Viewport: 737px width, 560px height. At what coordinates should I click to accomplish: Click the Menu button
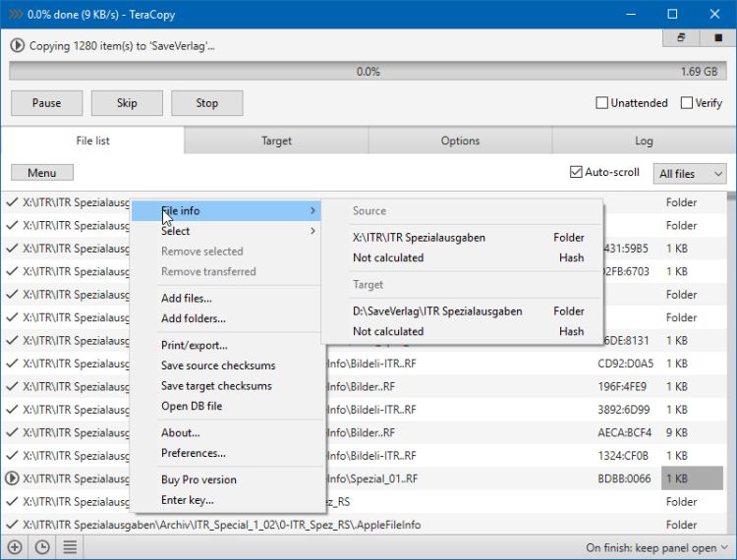tap(42, 172)
